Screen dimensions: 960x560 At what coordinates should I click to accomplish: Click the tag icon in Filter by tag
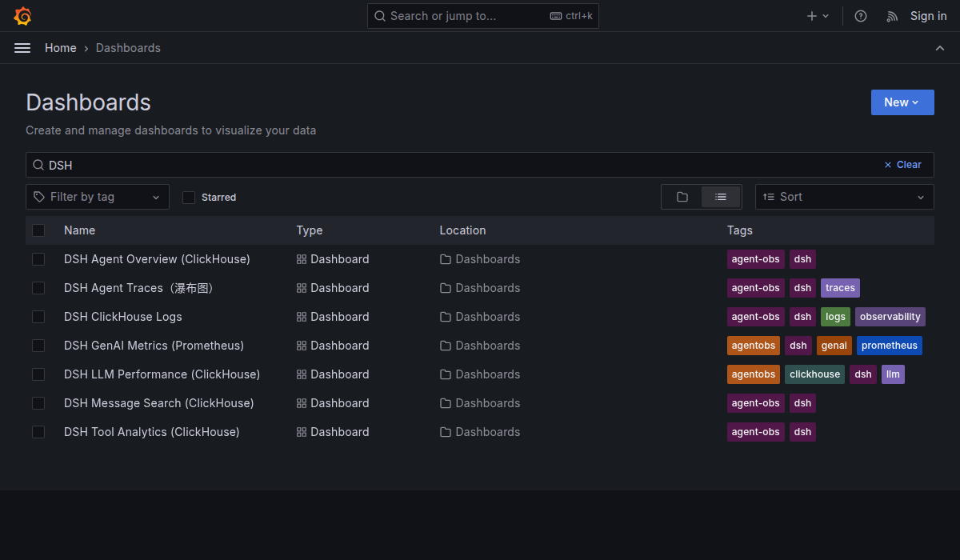pos(39,197)
